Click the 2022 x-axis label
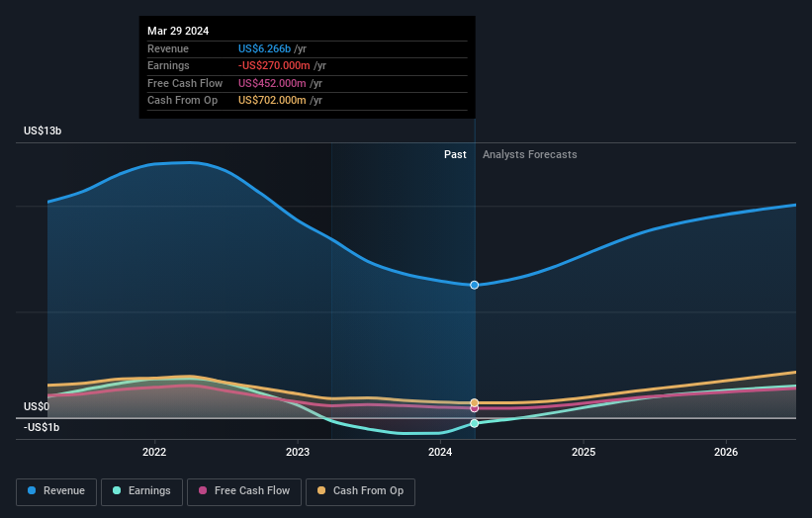The width and height of the screenshot is (812, 518). (154, 452)
